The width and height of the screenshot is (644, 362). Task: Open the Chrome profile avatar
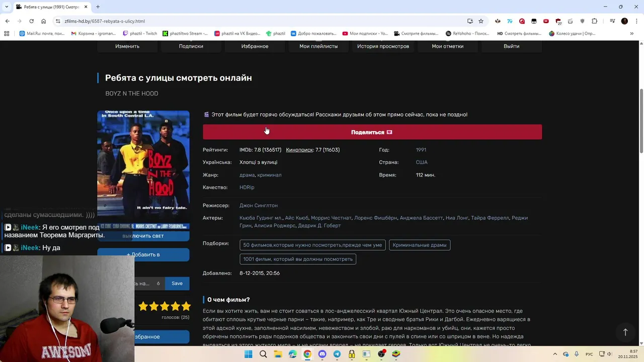[624, 21]
